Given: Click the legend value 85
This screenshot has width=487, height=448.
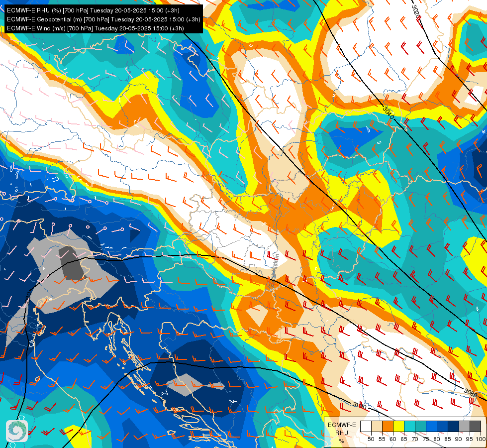Looking at the screenshot, I should pyautogui.click(x=448, y=439).
